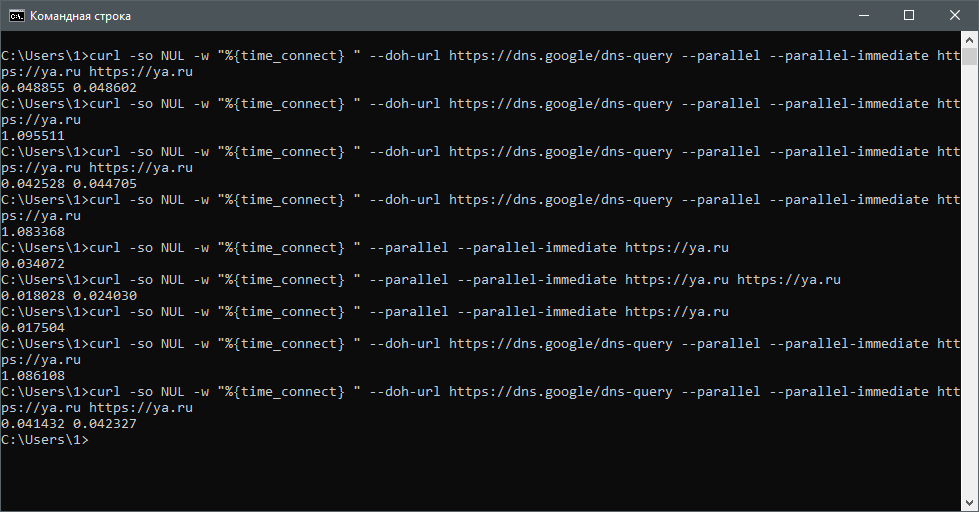The width and height of the screenshot is (979, 512).
Task: Open the Command Prompt system menu icon
Action: coord(16,16)
